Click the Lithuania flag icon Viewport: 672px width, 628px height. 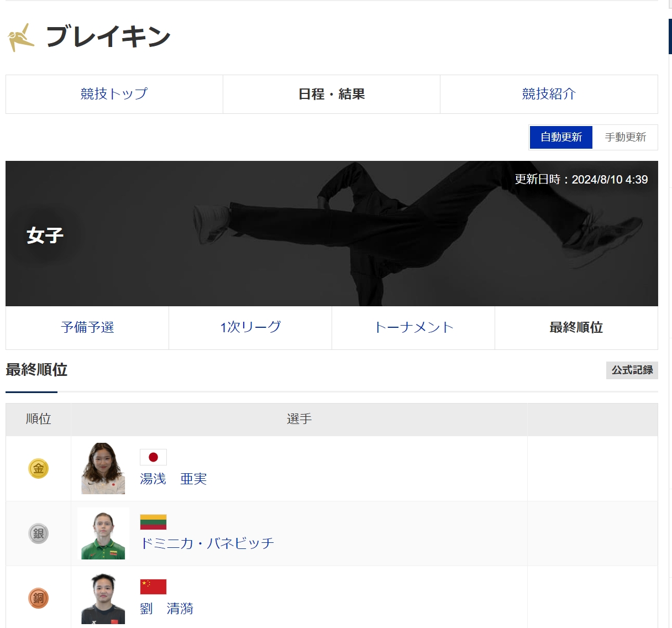[153, 522]
